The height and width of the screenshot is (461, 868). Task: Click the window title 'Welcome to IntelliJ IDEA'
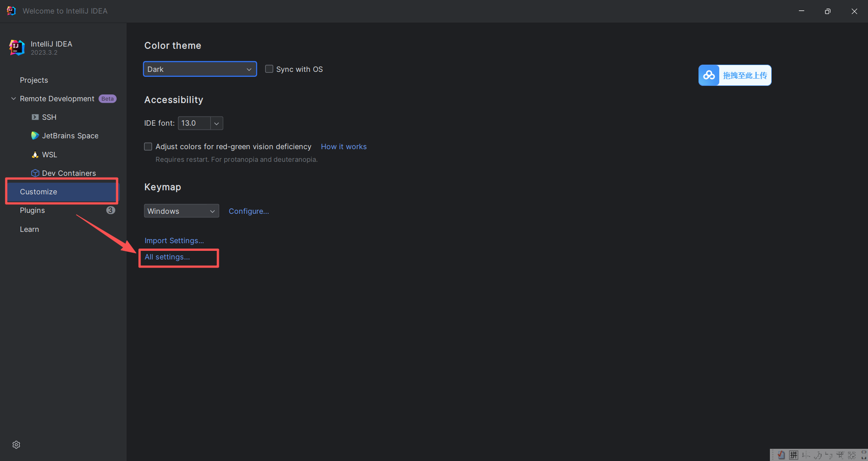pos(65,11)
